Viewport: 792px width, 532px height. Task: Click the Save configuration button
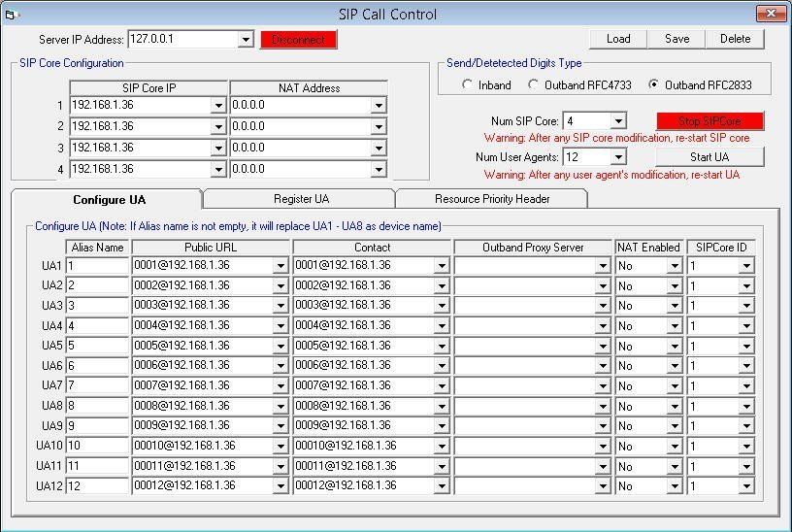coord(676,39)
